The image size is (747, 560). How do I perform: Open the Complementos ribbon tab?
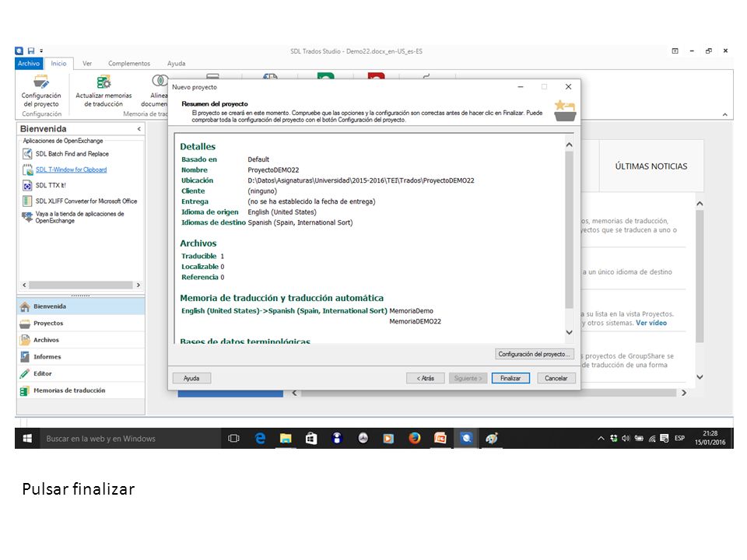pos(129,63)
